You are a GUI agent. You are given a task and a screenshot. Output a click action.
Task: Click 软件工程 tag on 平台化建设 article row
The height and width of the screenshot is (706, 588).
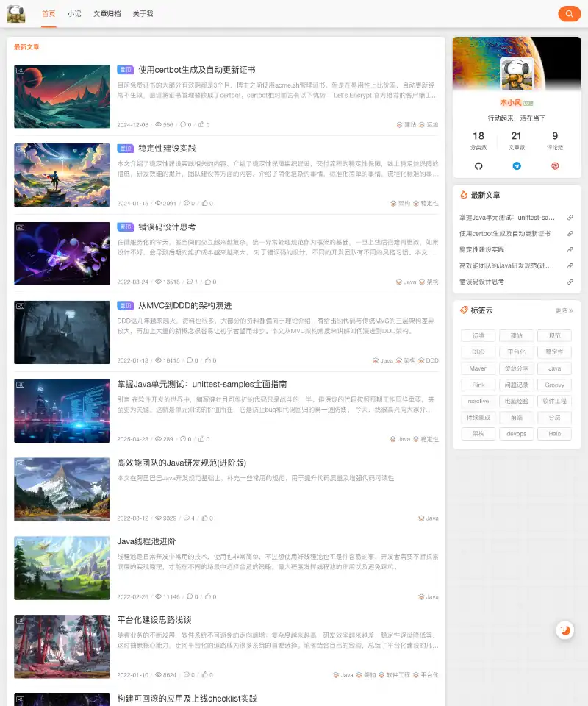(x=394, y=675)
